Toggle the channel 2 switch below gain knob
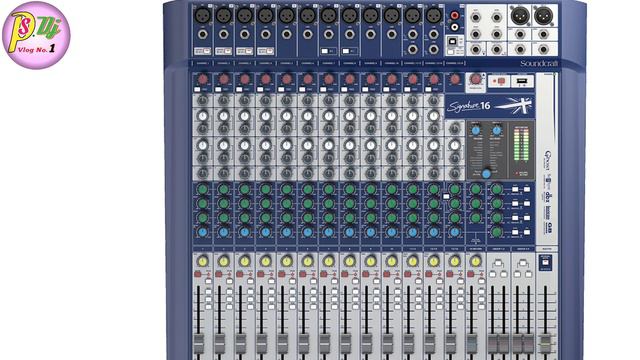Image resolution: width=640 pixels, height=360 pixels. pyautogui.click(x=218, y=89)
